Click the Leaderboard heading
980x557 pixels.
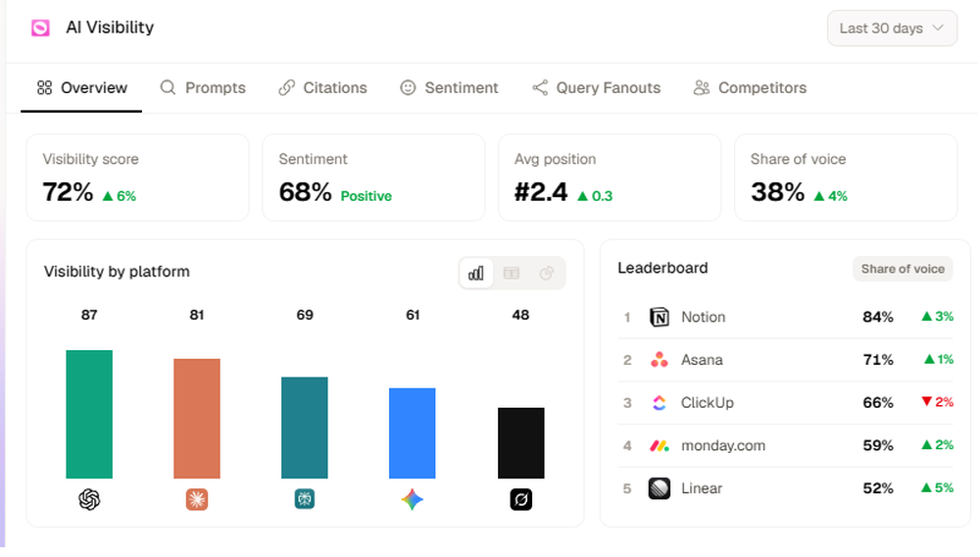point(662,268)
